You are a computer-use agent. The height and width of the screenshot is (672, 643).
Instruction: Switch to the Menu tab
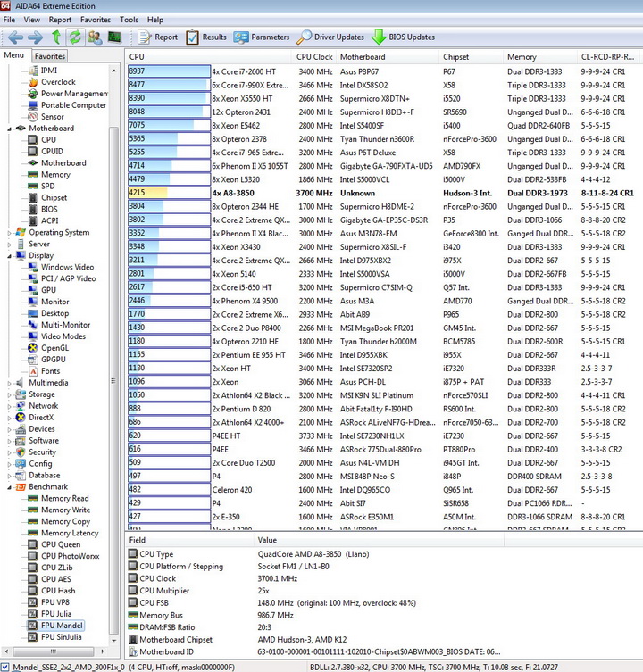[x=13, y=55]
